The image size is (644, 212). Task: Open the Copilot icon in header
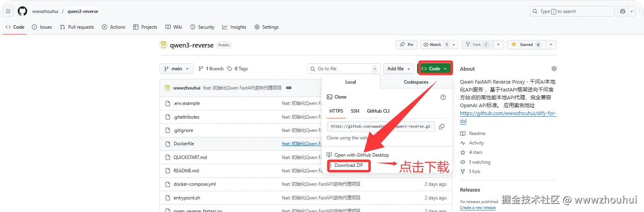(x=622, y=11)
